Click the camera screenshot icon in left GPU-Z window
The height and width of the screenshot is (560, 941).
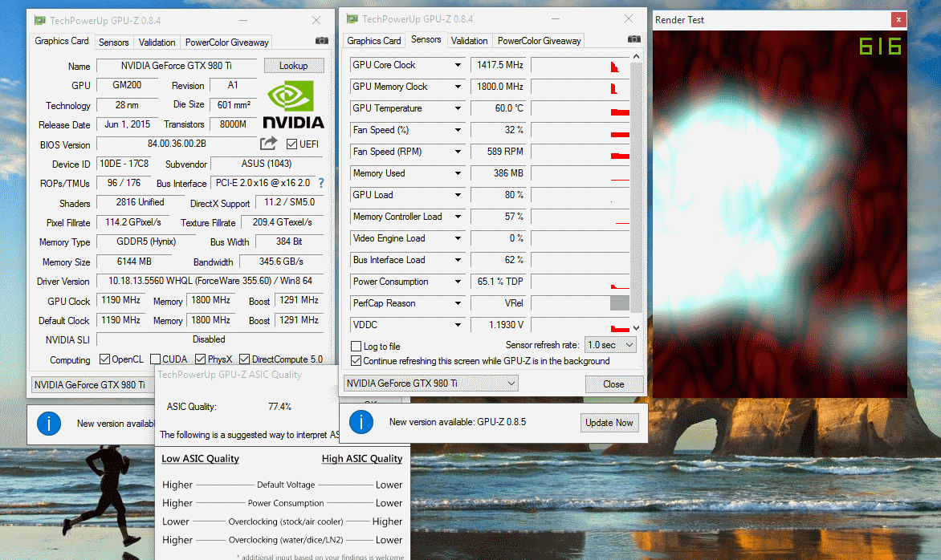point(322,41)
